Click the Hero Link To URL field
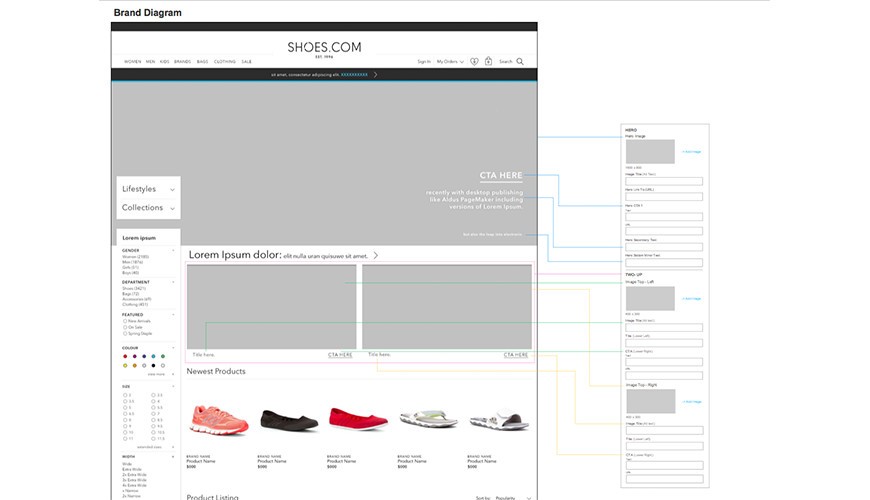Viewport: 870px width, 500px height. 664,196
